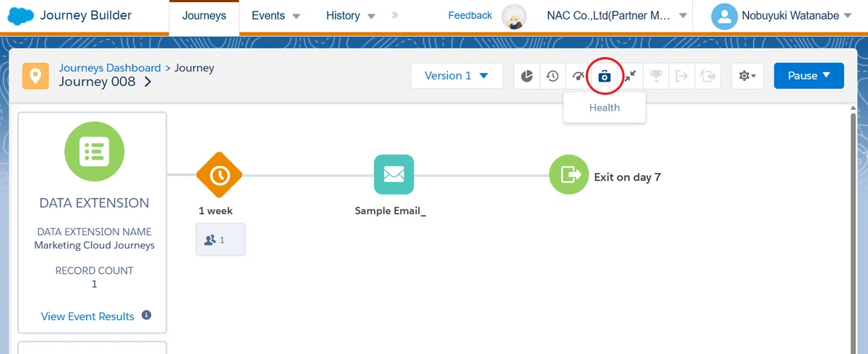Image resolution: width=868 pixels, height=354 pixels.
Task: Open the NAC Co.,Ltd account dropdown
Action: click(x=617, y=16)
